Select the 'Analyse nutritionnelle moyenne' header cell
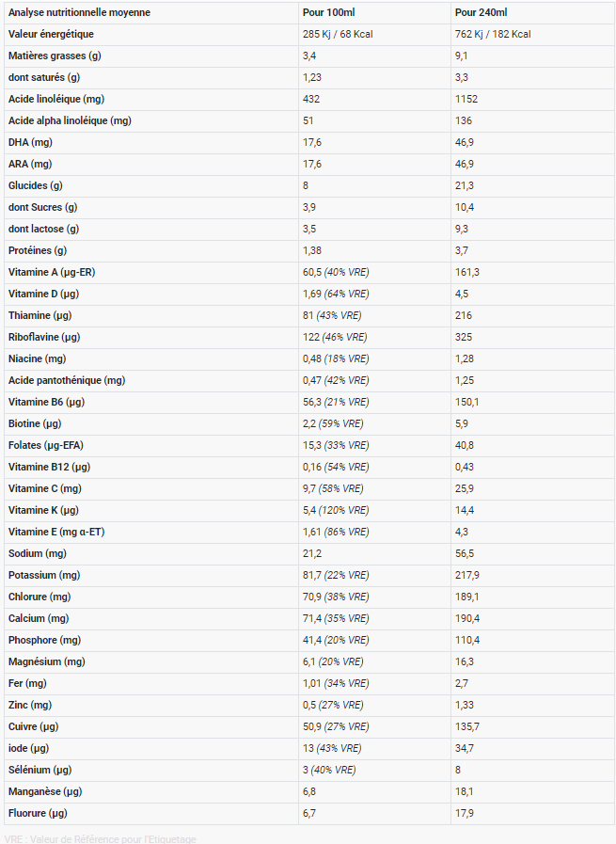Viewport: 616px width, 844px height. pyautogui.click(x=79, y=12)
